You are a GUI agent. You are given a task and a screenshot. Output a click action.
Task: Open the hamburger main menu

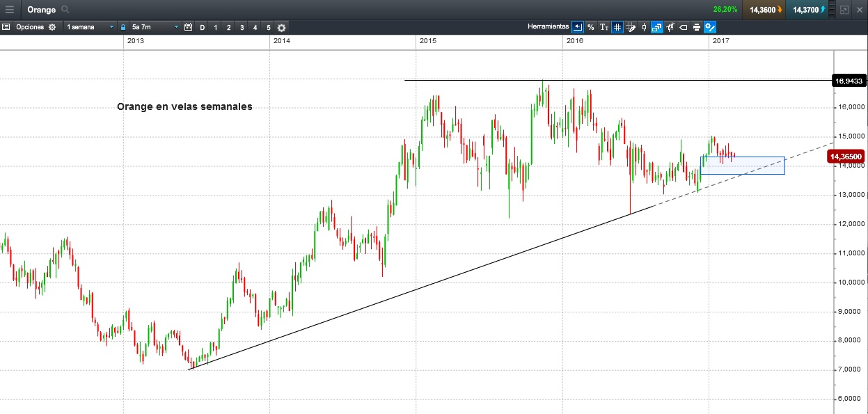tap(10, 10)
